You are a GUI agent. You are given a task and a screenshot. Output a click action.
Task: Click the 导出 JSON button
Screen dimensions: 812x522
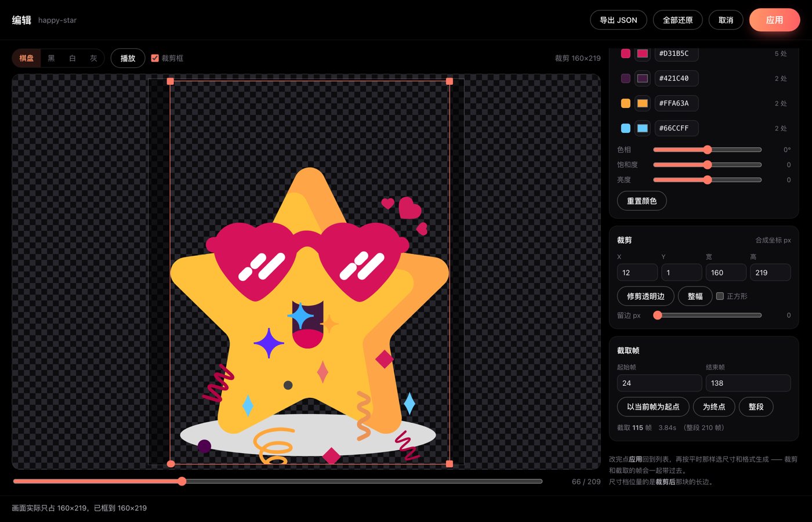pyautogui.click(x=618, y=20)
